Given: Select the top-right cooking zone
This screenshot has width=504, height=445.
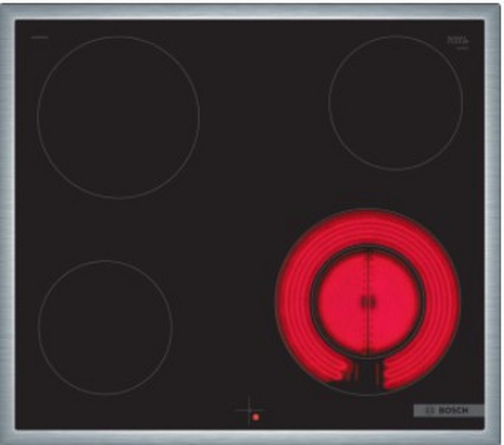Looking at the screenshot, I should (395, 102).
